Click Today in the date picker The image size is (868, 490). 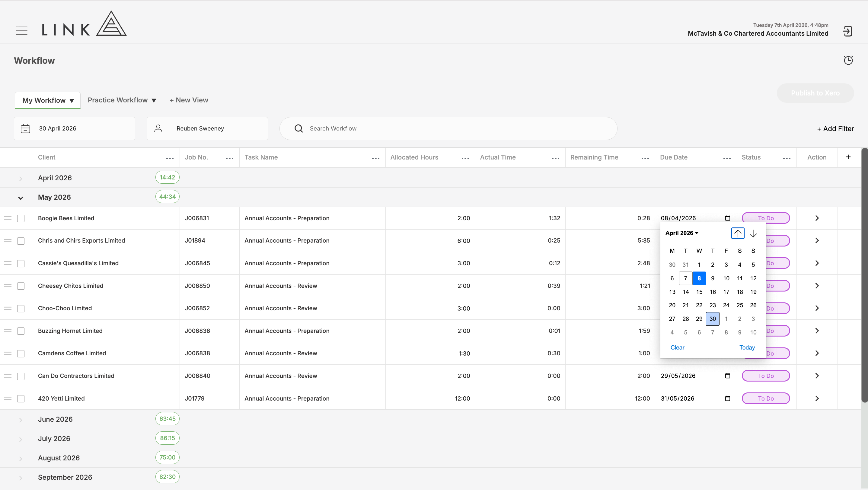point(747,347)
